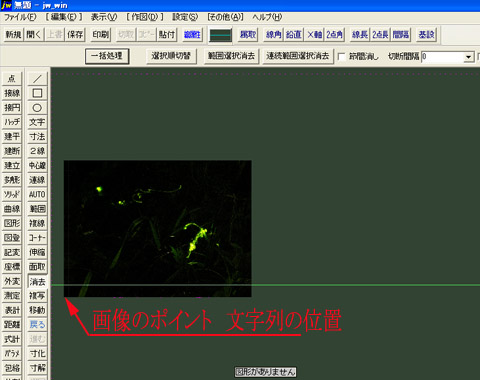Click the 連続範囲選択消去 button
The height and width of the screenshot is (380, 480).
point(297,56)
